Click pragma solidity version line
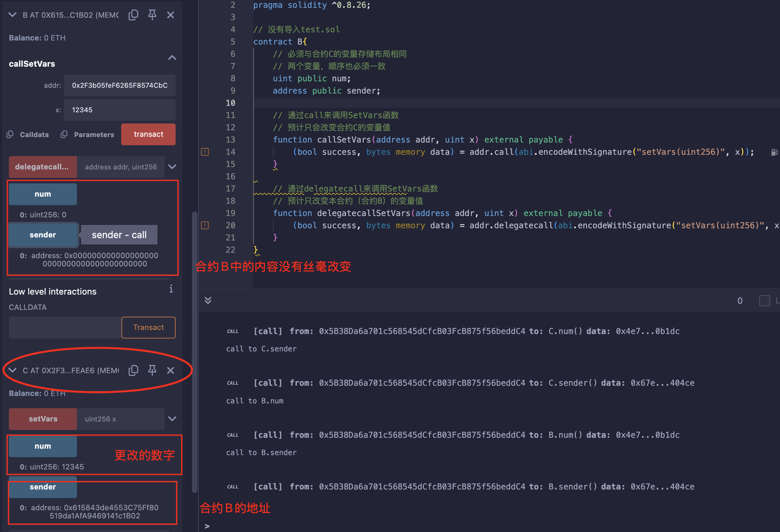 point(312,5)
